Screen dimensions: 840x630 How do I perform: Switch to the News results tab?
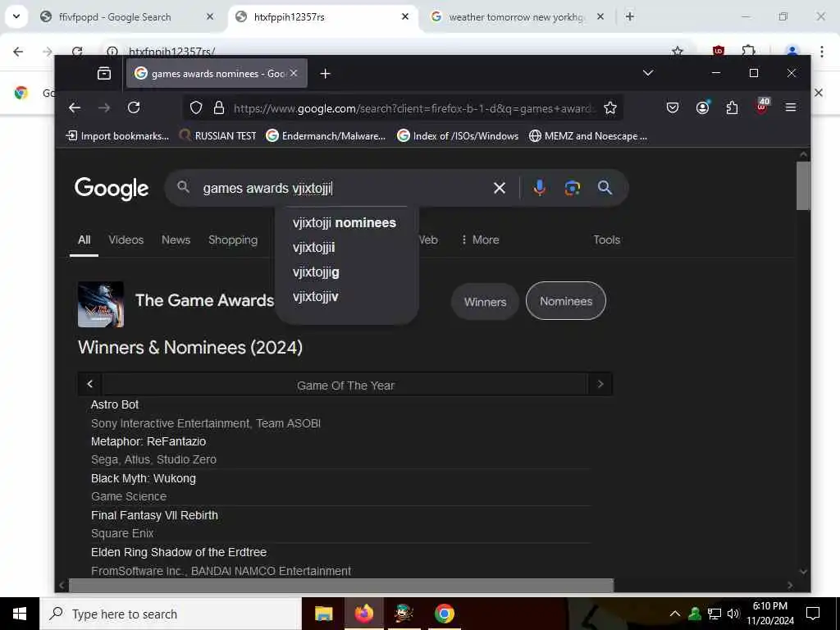pos(176,240)
